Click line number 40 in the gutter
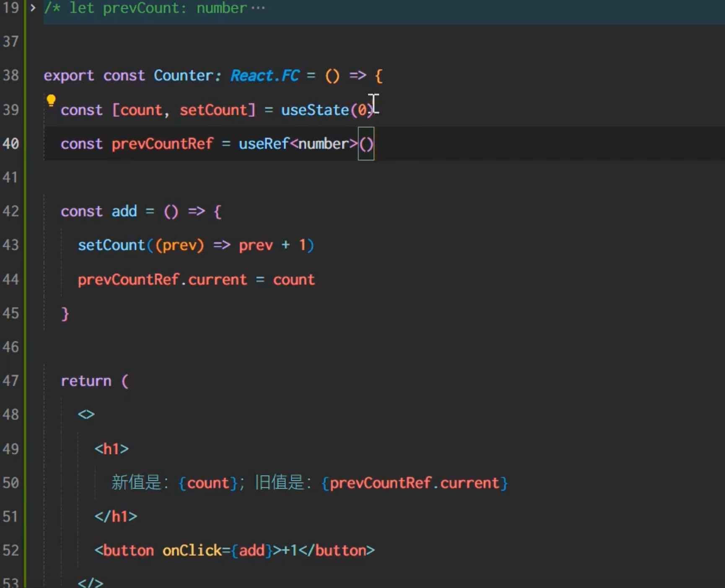725x588 pixels. (x=11, y=144)
